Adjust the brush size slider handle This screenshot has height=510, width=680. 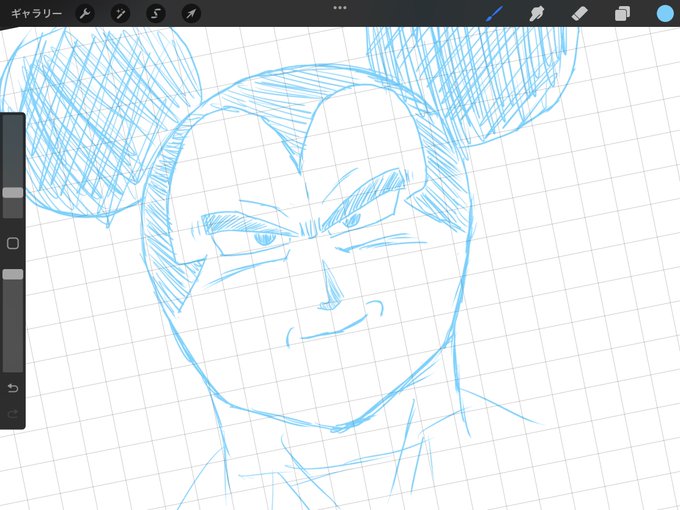13,193
